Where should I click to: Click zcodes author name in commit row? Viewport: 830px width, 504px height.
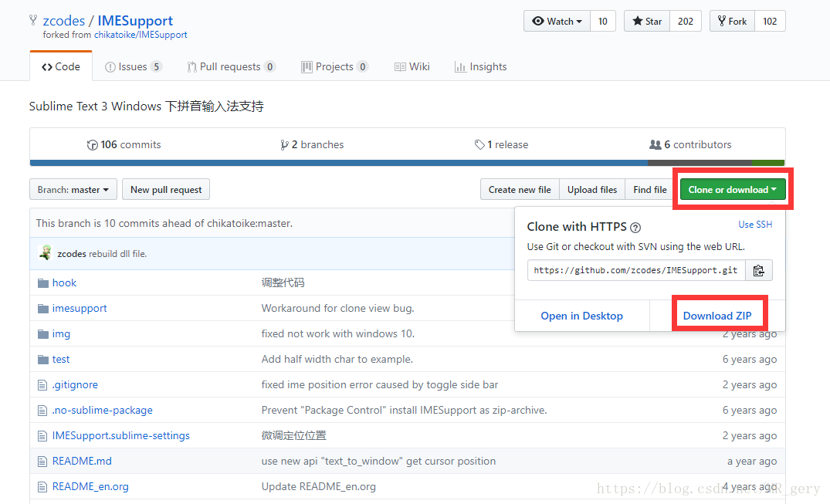coord(72,254)
